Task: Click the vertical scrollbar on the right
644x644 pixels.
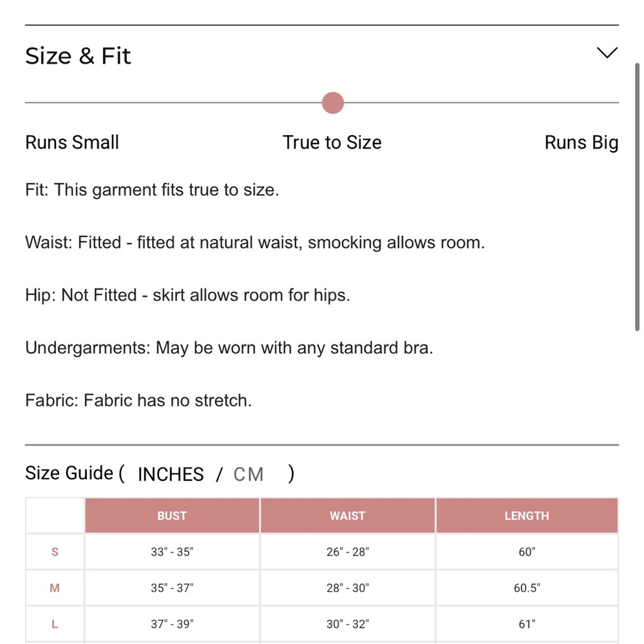Action: [637, 197]
